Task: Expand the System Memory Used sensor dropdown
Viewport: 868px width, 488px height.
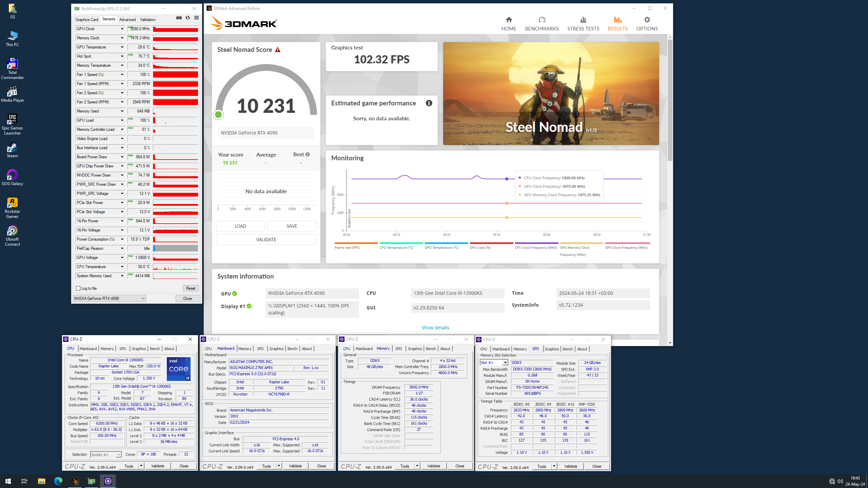Action: tap(122, 276)
